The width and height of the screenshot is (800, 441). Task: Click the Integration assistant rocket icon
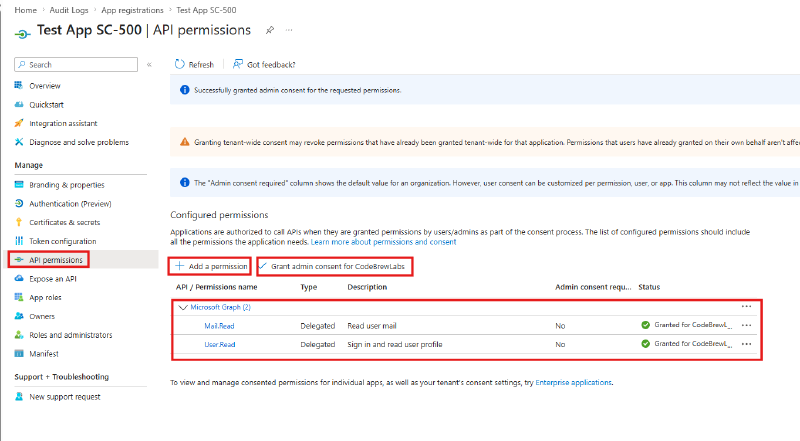click(19, 123)
